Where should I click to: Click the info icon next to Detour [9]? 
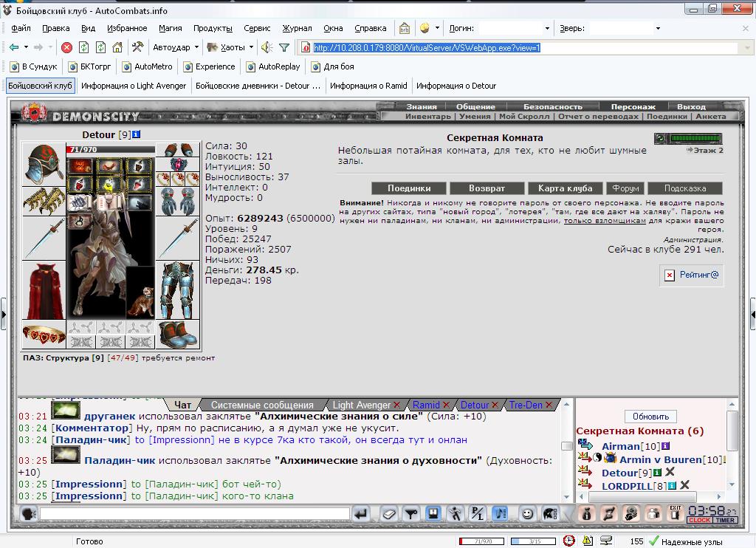[137, 134]
